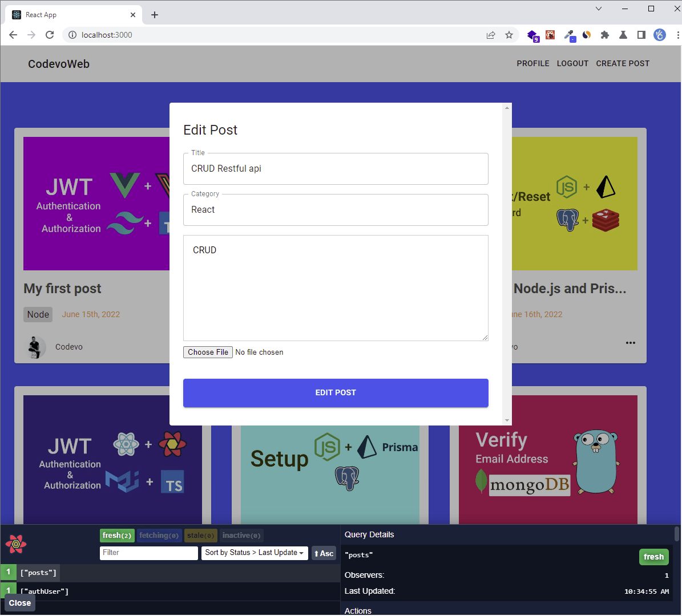Click the React Query flower logo in devtools
682x616 pixels.
coord(16,544)
